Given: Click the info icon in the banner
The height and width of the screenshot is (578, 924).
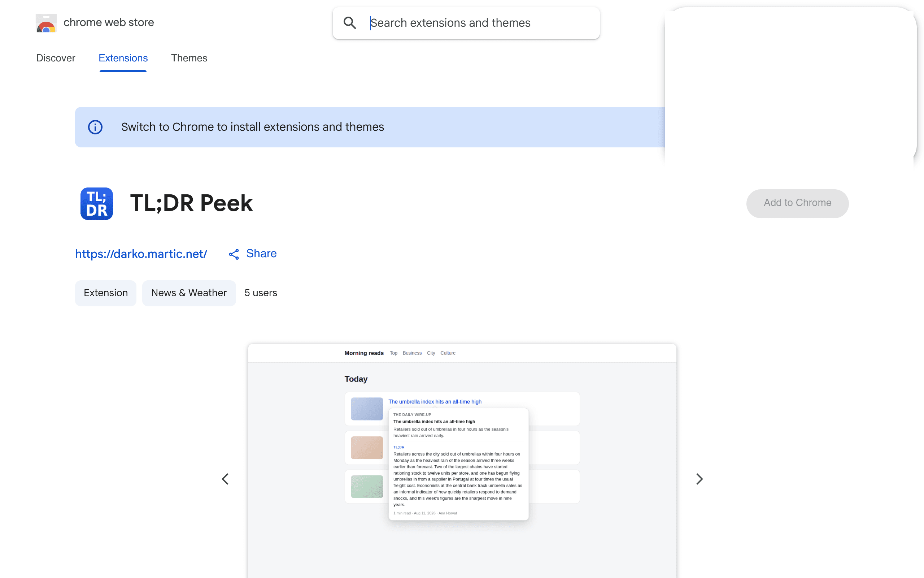Looking at the screenshot, I should pyautogui.click(x=95, y=127).
